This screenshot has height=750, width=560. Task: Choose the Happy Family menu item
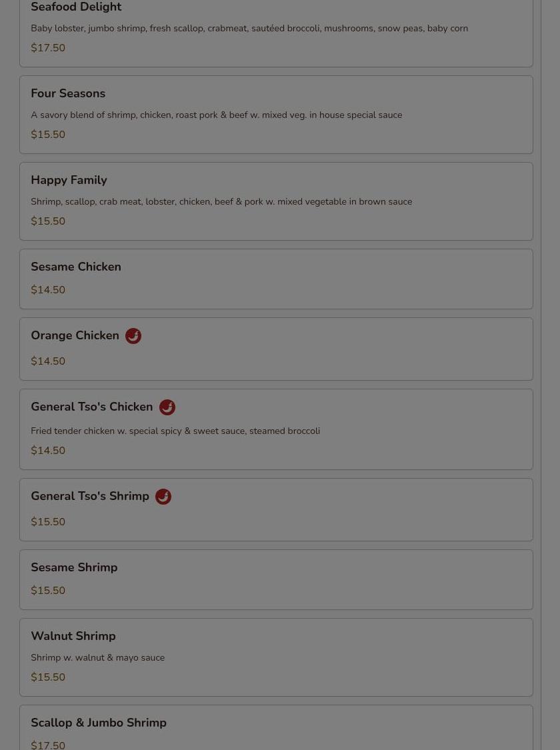coord(69,181)
